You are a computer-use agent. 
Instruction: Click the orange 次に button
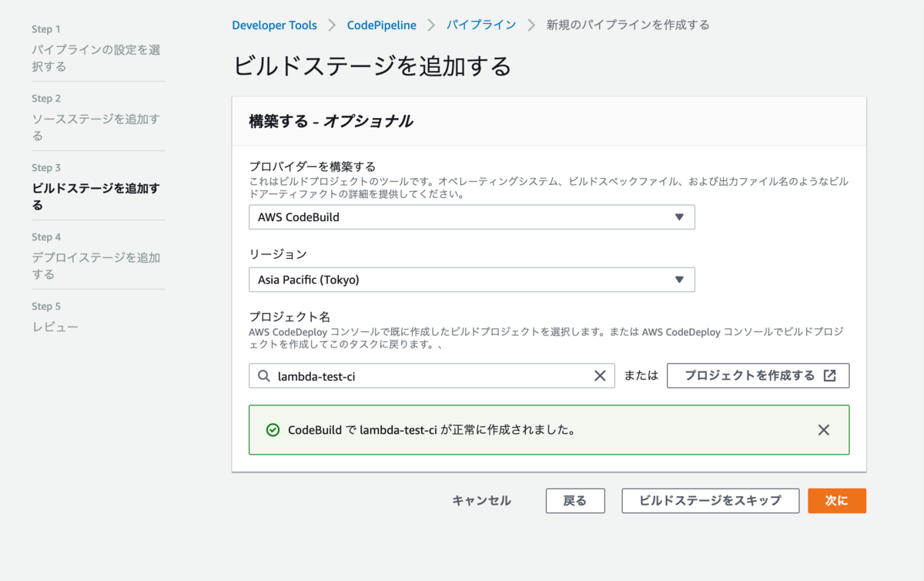[837, 501]
